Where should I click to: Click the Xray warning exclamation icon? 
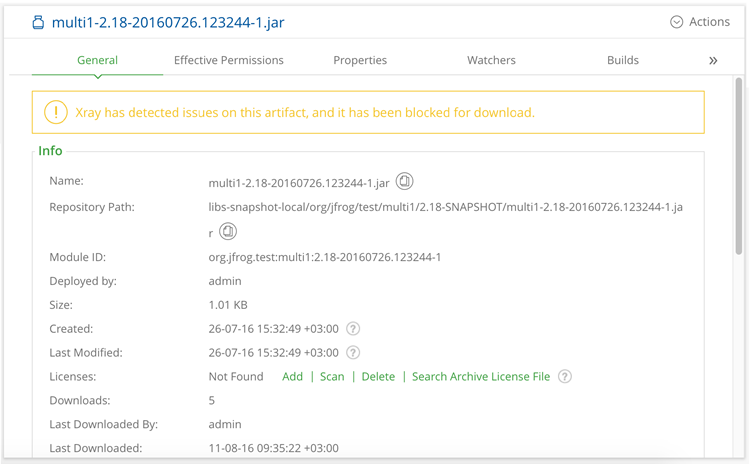click(x=55, y=113)
